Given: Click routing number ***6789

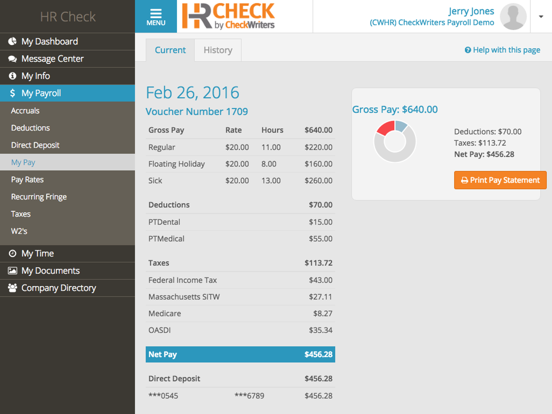Looking at the screenshot, I should pyautogui.click(x=249, y=396).
